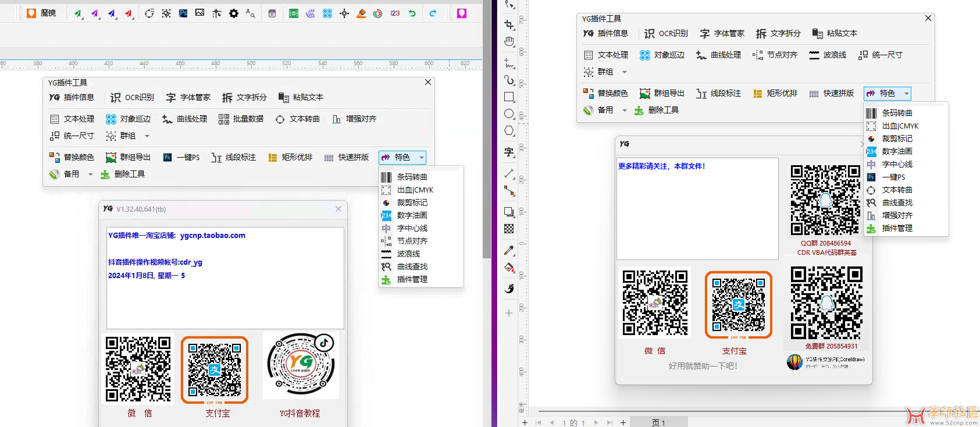Click the calendar icon in top toolbar
980x427 pixels.
[272, 13]
